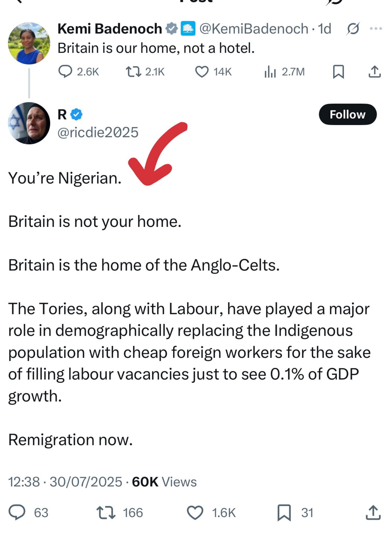
Task: Share the top post by Kemi Badenoch
Action: (375, 72)
